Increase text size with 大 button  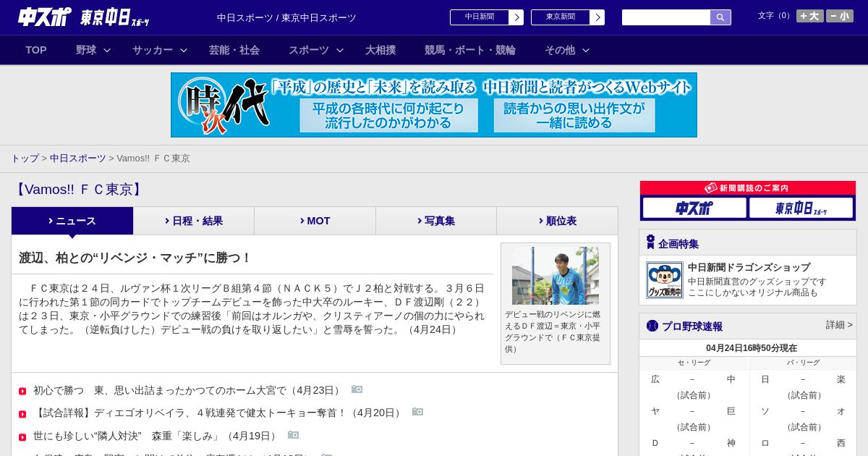pos(810,16)
